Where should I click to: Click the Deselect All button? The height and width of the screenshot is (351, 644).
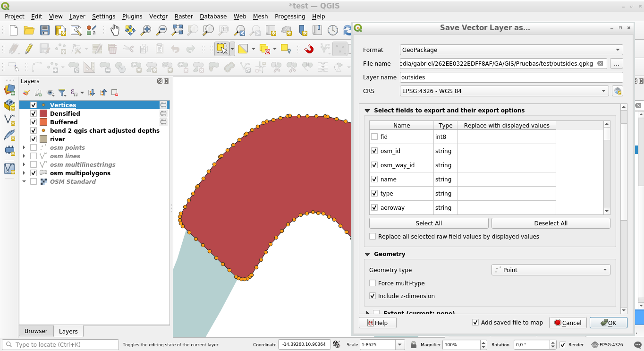[551, 223]
